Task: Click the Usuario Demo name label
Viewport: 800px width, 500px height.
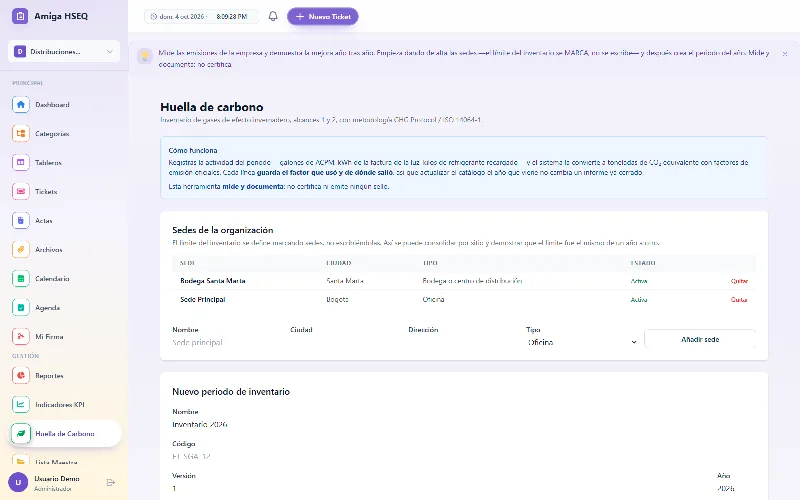Action: 57,479
